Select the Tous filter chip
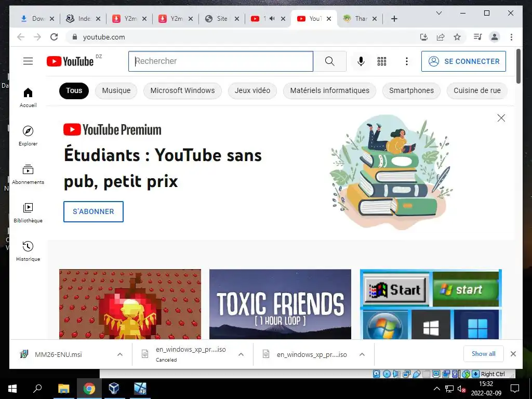Screen dimensions: 532x399 74,90
